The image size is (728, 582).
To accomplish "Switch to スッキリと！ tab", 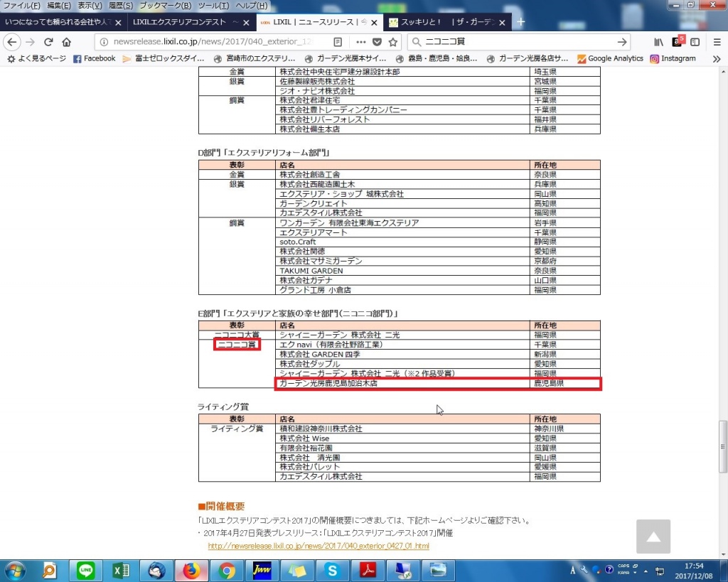I will [x=447, y=22].
